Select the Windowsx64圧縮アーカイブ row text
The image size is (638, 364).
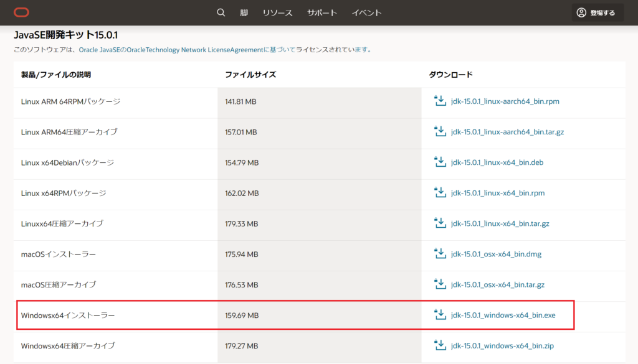coord(68,345)
